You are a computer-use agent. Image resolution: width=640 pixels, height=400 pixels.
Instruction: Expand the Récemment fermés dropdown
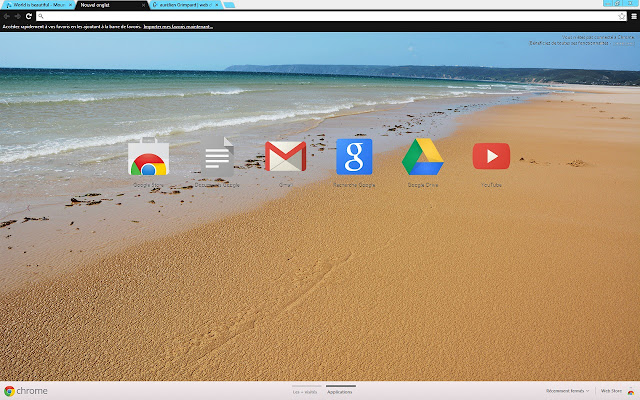point(567,391)
